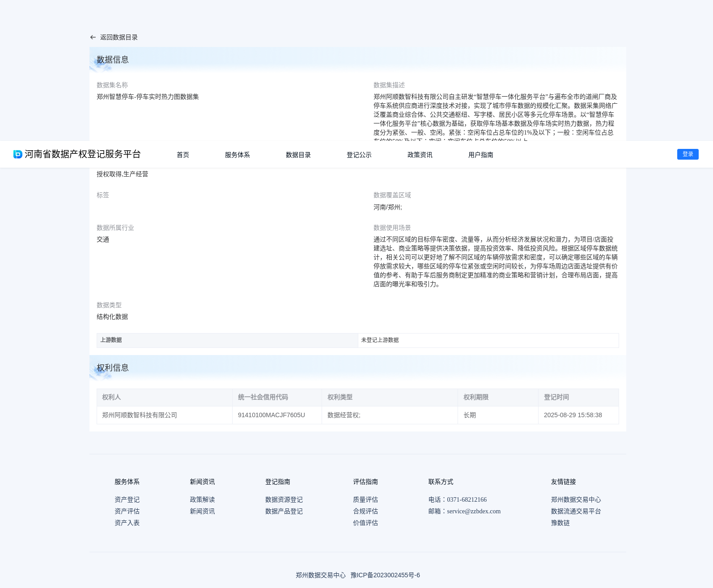This screenshot has height=588, width=713.
Task: Click the 权利信息 section heading
Action: [113, 368]
